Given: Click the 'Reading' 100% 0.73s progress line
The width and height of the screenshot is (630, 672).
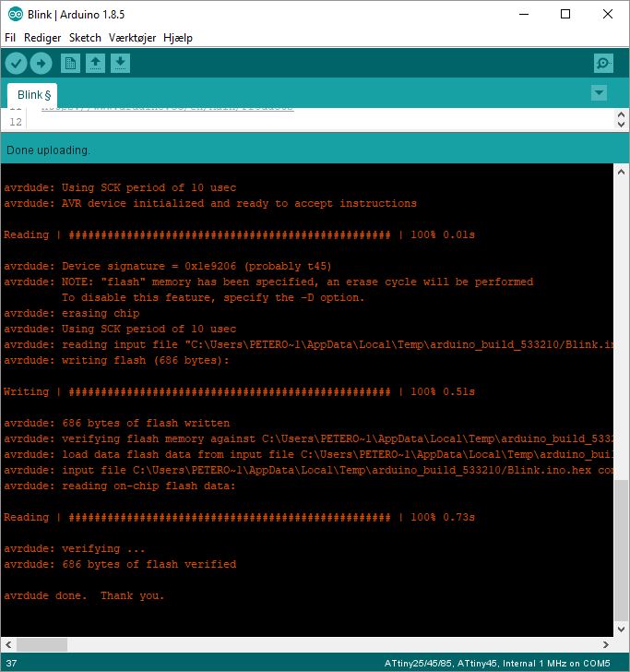Looking at the screenshot, I should (239, 517).
